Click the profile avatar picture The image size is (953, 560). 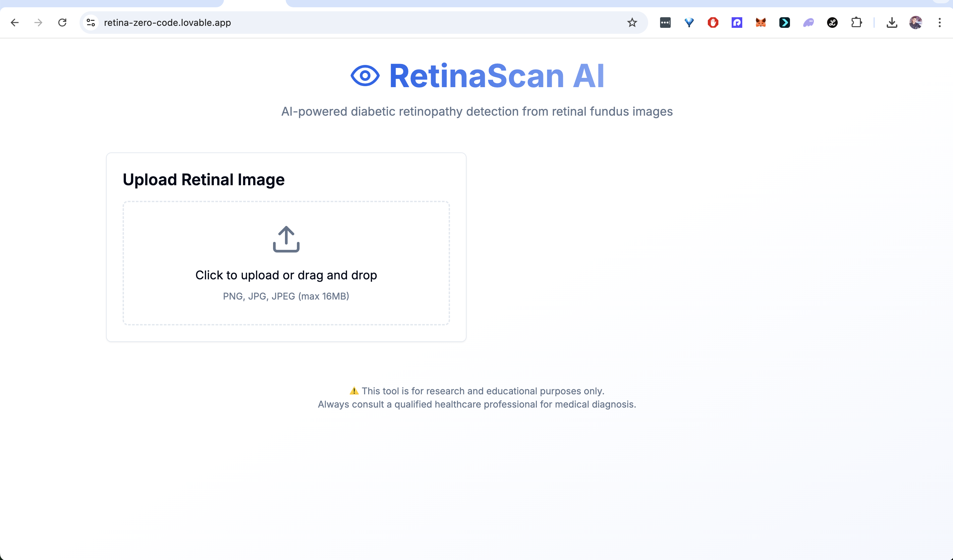click(916, 23)
